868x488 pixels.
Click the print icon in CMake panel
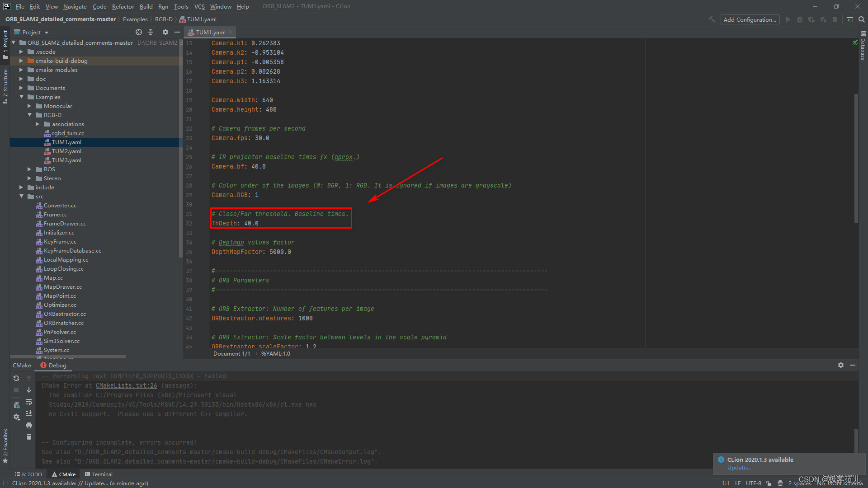[29, 425]
